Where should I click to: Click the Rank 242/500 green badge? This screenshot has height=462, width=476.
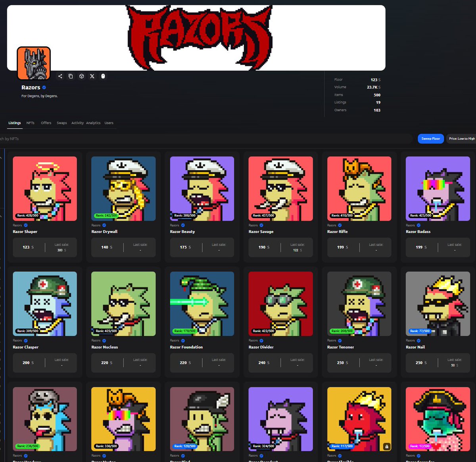point(106,216)
